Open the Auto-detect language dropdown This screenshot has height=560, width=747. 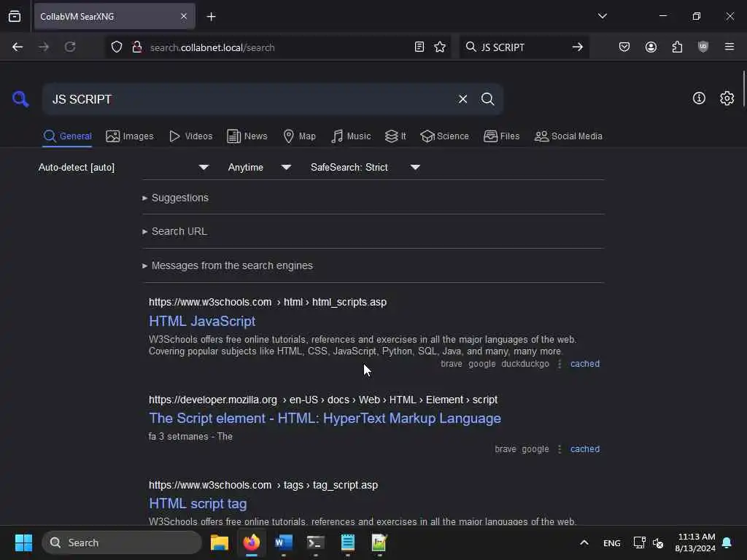(124, 167)
